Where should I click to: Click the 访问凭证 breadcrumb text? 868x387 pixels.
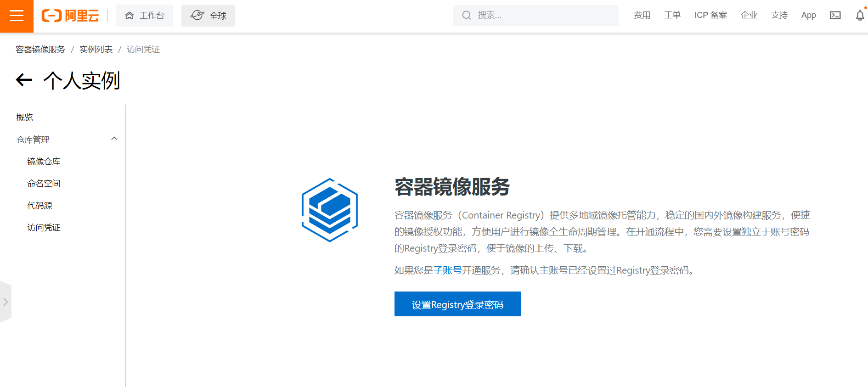143,49
